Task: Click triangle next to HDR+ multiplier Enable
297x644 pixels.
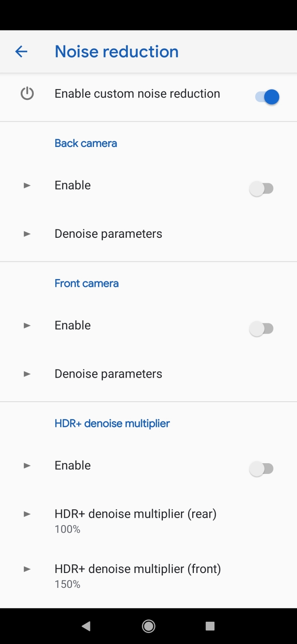Action: [x=27, y=466]
